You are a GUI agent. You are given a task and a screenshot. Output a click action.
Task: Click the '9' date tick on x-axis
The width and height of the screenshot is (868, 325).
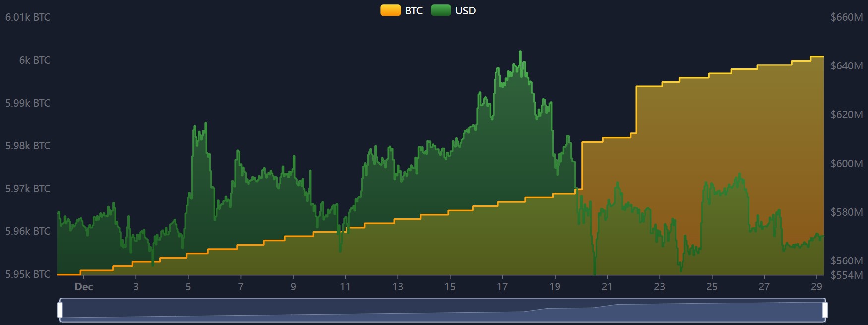293,287
